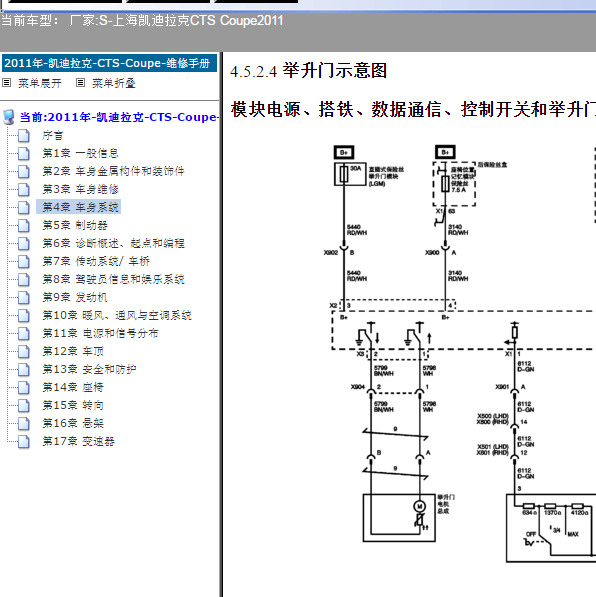Click page icon beside 第9章
Image resolution: width=596 pixels, height=597 pixels.
click(24, 297)
